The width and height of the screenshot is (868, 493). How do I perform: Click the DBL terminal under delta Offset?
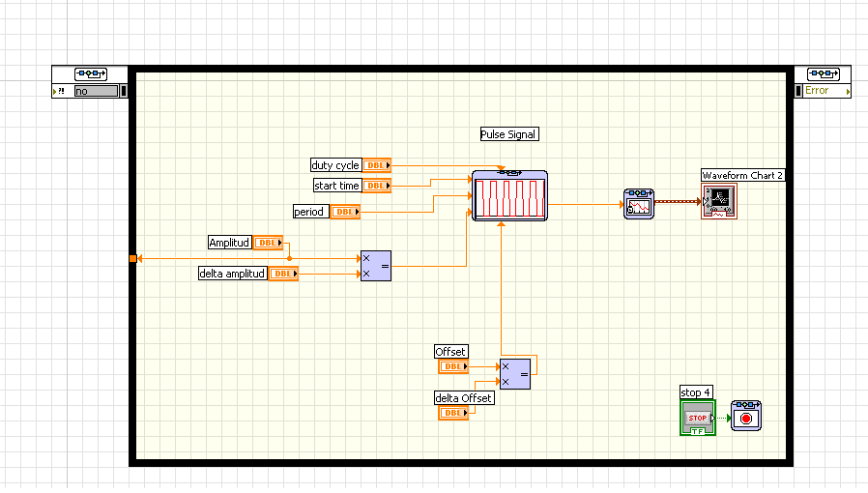pos(452,413)
